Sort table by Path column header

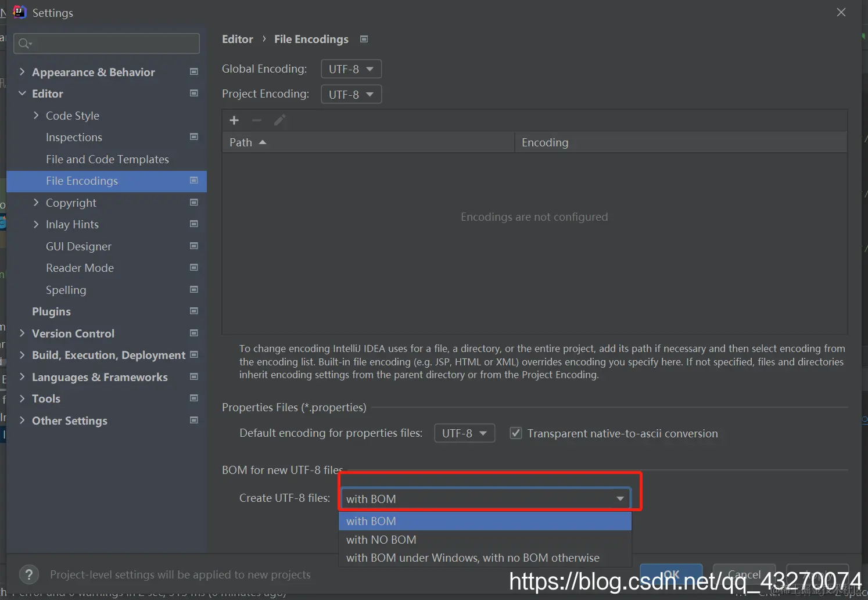pos(368,142)
